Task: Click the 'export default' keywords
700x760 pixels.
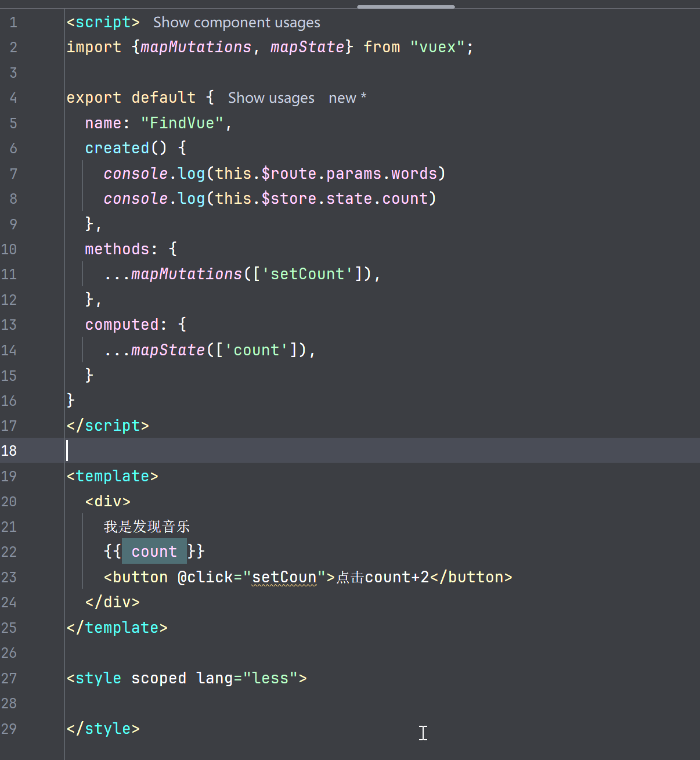Action: 131,98
